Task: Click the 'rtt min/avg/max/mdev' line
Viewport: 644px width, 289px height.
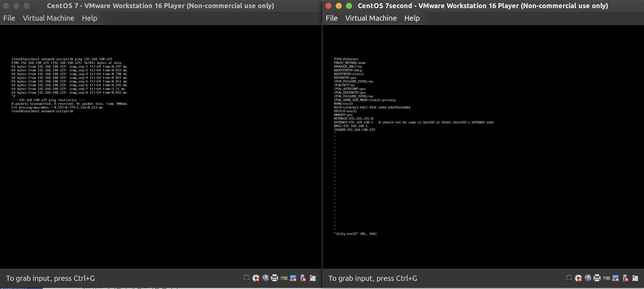Action: pos(57,108)
